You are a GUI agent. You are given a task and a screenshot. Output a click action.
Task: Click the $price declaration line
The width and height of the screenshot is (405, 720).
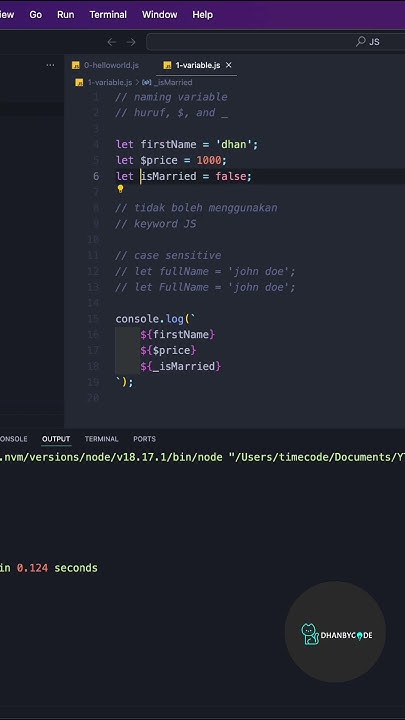[171, 160]
